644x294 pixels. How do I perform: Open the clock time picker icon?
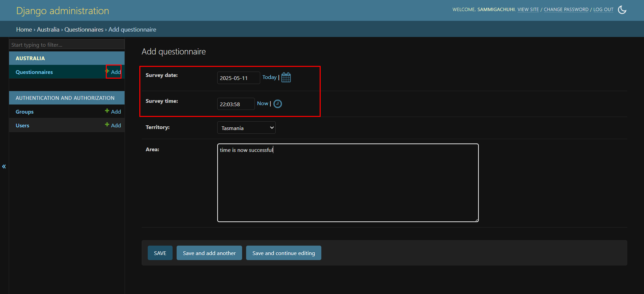(x=278, y=104)
